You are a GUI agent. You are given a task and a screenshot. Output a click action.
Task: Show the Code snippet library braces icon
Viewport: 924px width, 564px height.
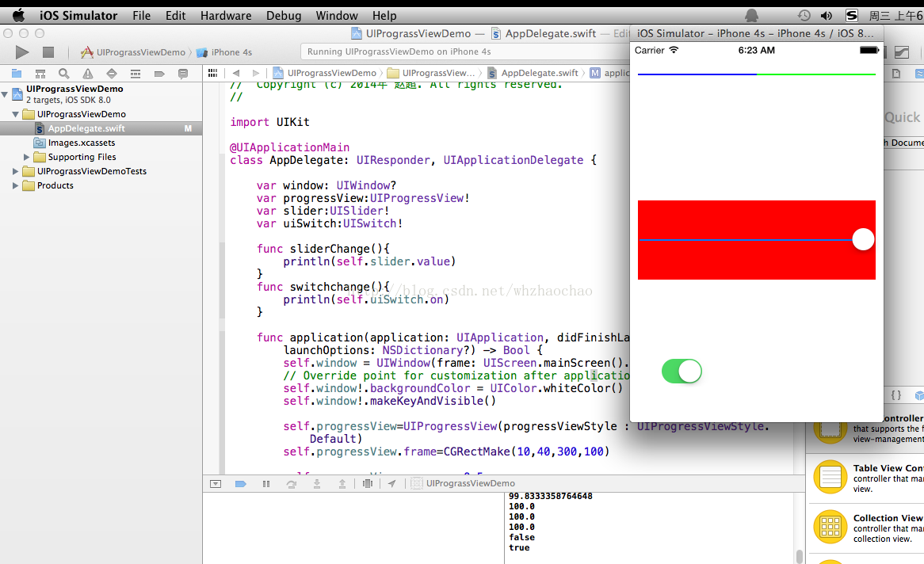click(895, 395)
